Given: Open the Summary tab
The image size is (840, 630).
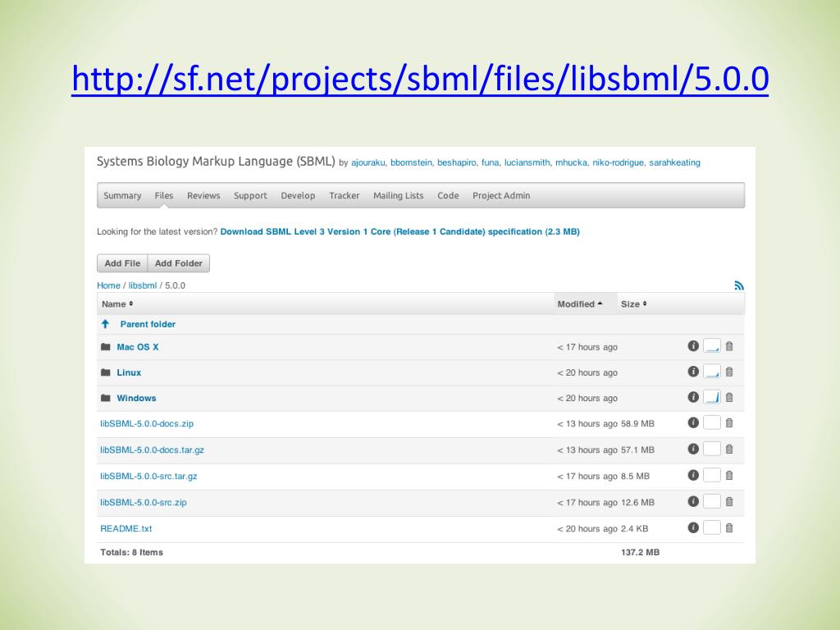Looking at the screenshot, I should 122,195.
